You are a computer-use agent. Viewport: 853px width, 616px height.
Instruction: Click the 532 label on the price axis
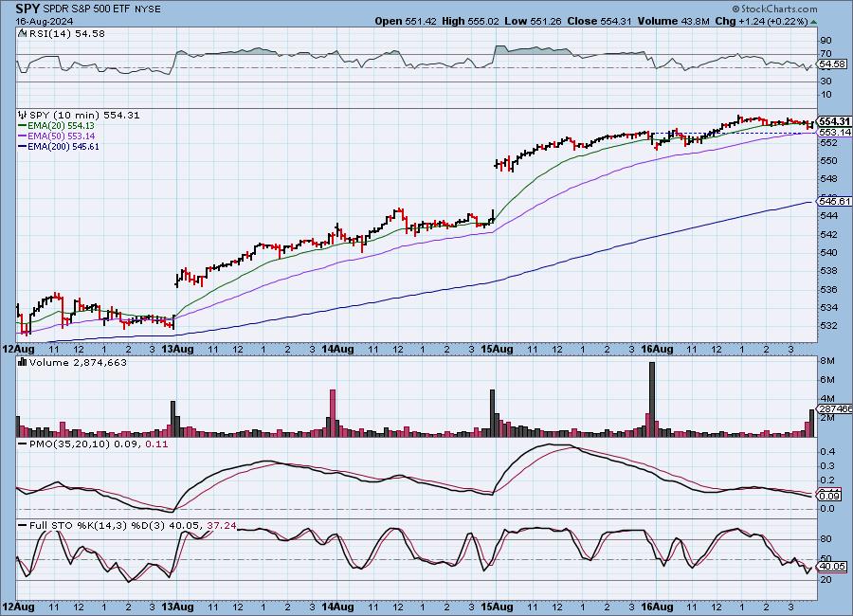828,325
